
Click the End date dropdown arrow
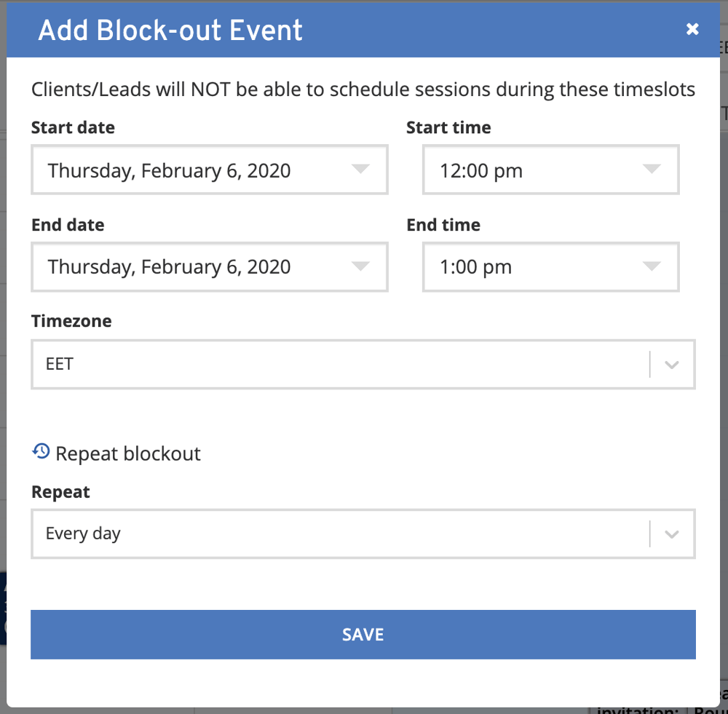coord(360,266)
